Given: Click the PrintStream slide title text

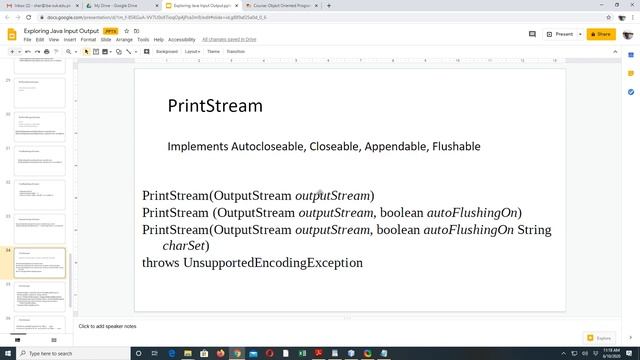Looking at the screenshot, I should tap(215, 106).
